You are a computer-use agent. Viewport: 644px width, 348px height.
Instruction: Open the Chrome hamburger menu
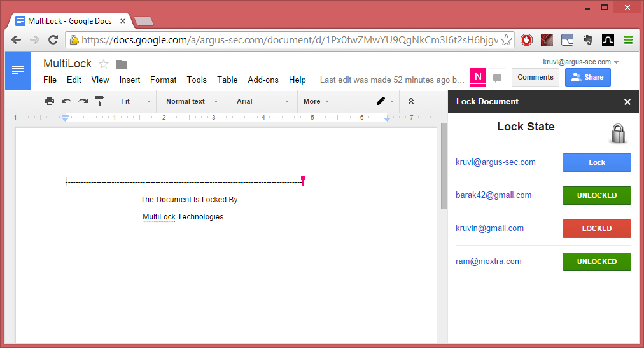click(x=628, y=40)
